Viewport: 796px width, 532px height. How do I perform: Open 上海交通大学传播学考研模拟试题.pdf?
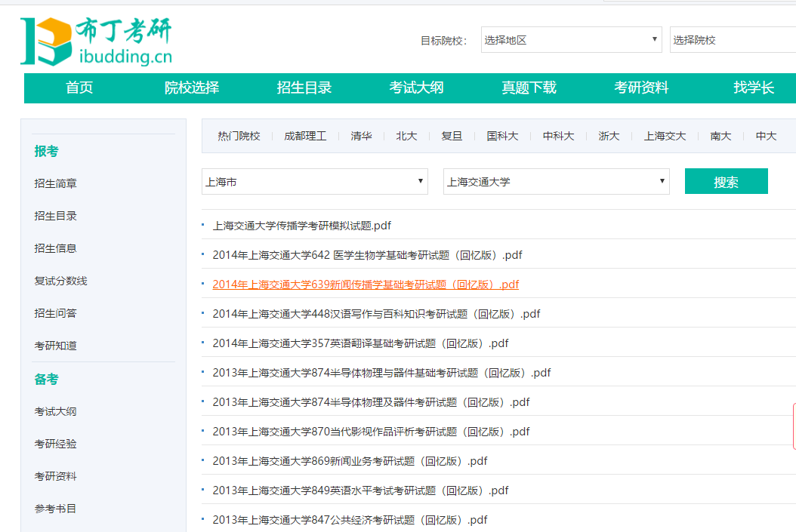click(x=301, y=226)
